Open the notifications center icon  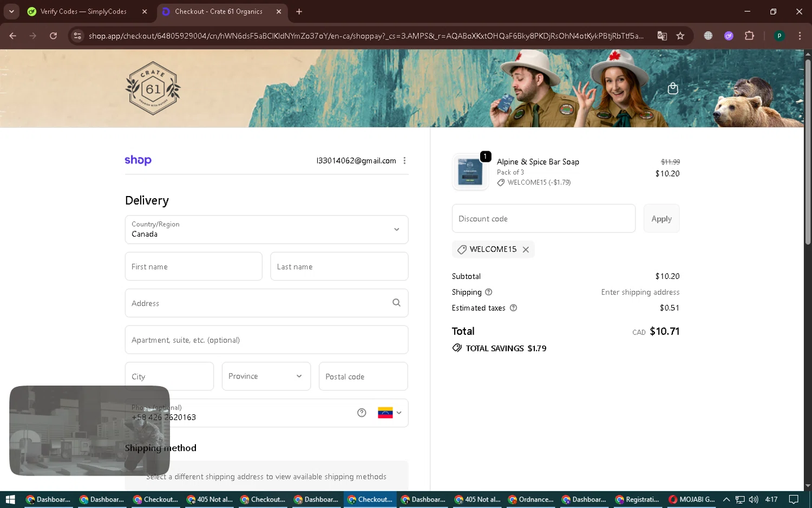coord(794,499)
